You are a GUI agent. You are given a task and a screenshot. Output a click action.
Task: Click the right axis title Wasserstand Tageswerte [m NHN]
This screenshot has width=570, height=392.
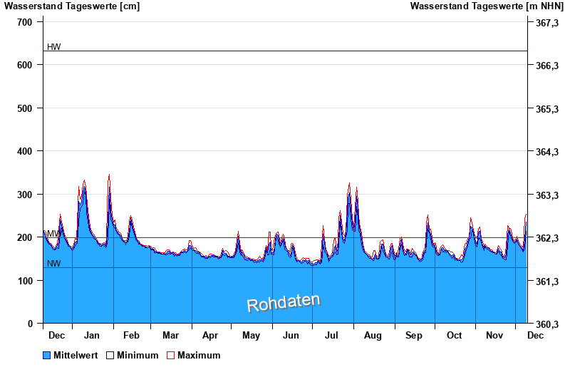(487, 6)
